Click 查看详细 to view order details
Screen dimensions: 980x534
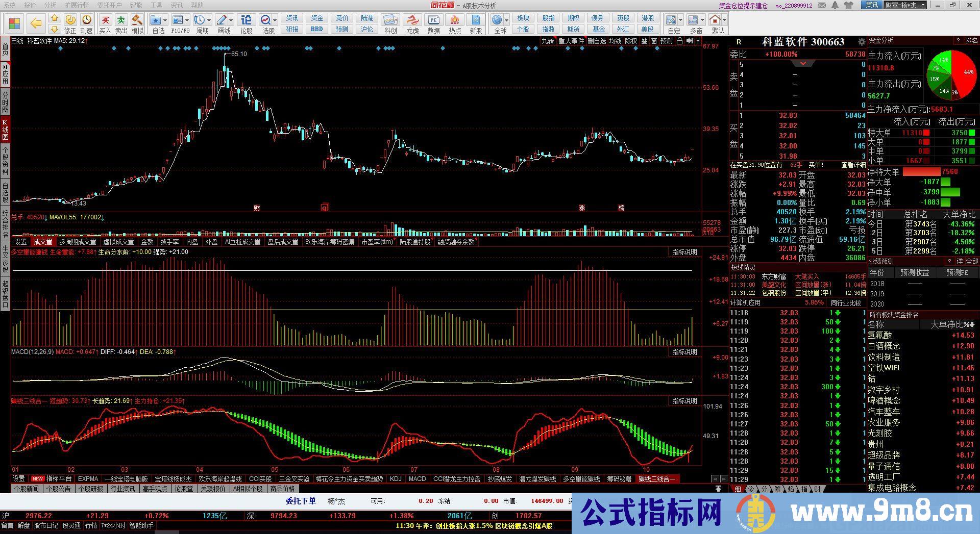[853, 165]
